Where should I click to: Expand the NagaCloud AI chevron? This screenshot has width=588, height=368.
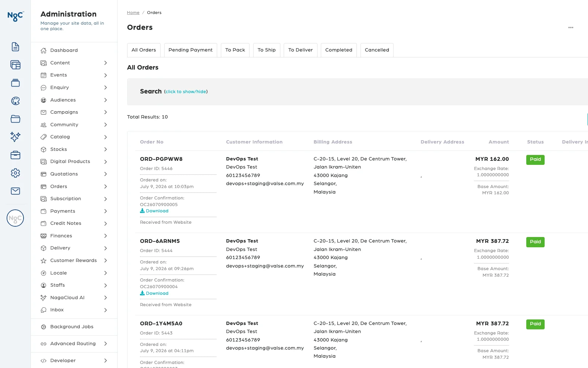coord(105,298)
